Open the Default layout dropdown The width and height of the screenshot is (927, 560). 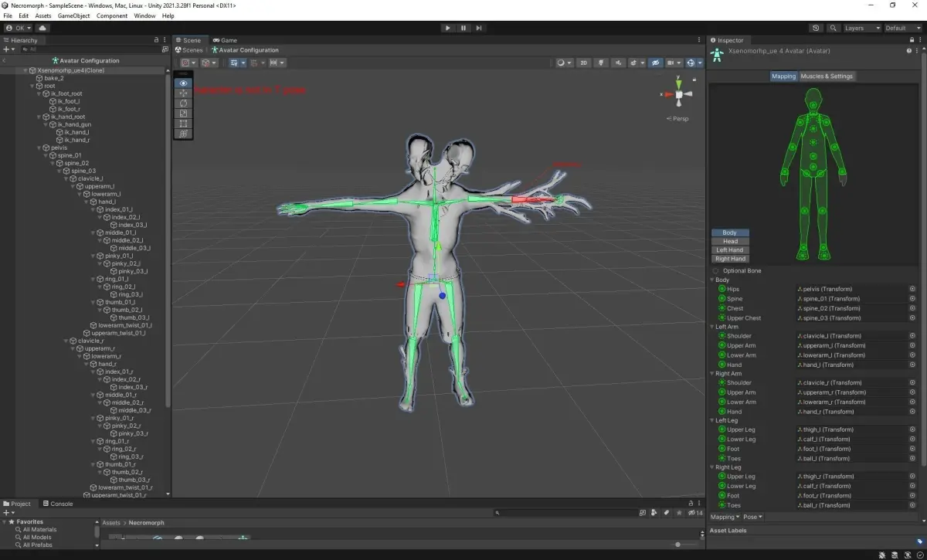(x=904, y=28)
